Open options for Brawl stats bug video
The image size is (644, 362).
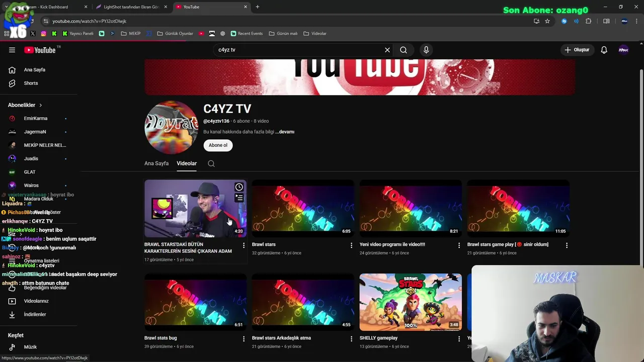click(244, 339)
